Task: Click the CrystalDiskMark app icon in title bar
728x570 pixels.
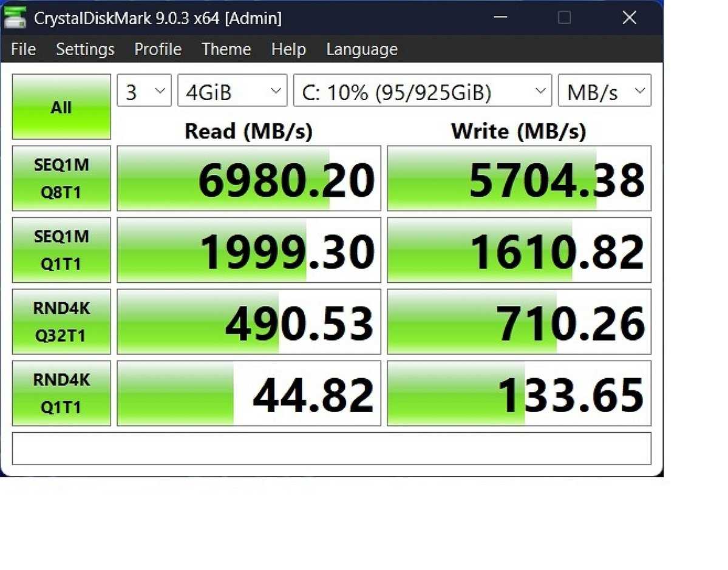Action: tap(15, 18)
